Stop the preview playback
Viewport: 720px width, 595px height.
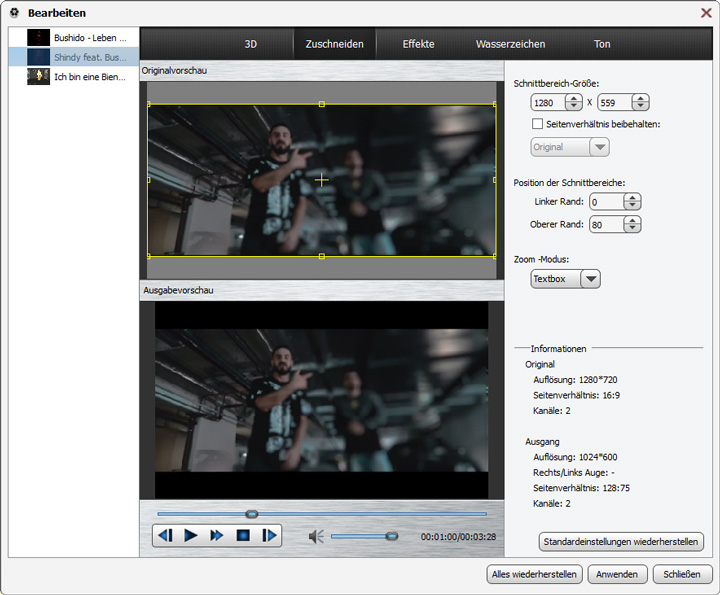[243, 535]
